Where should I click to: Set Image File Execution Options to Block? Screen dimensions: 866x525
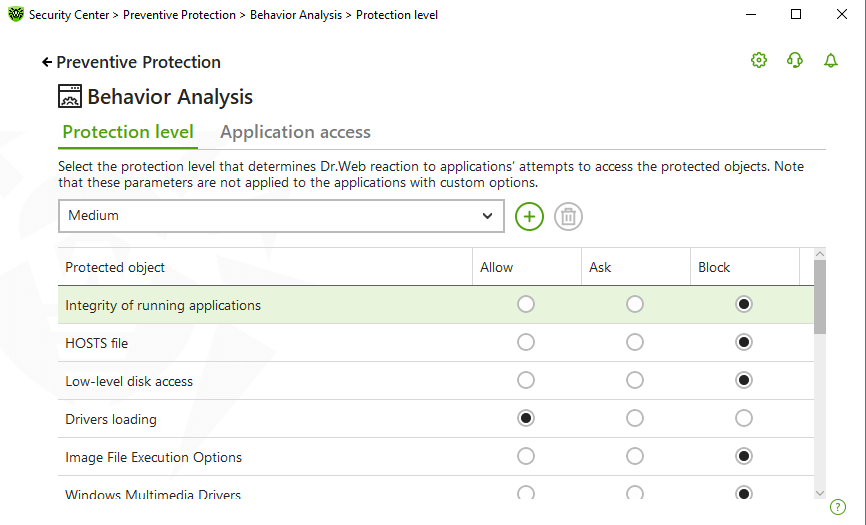pos(744,457)
